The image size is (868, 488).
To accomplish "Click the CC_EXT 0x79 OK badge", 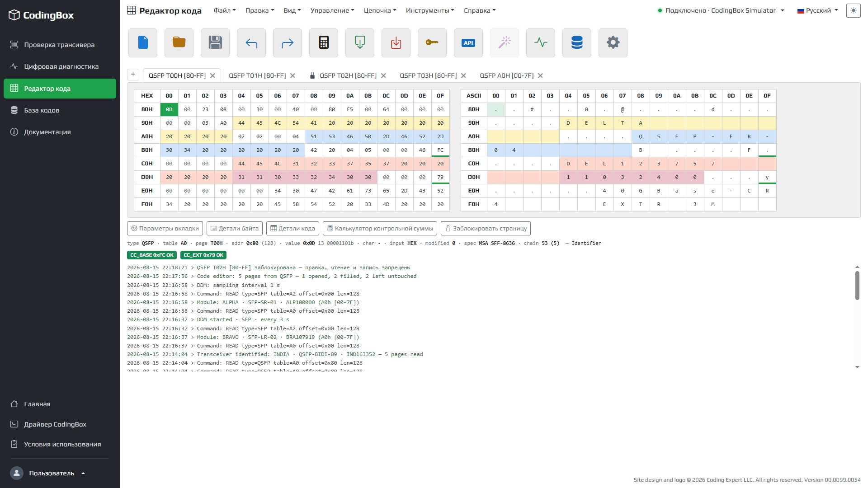I will click(203, 255).
